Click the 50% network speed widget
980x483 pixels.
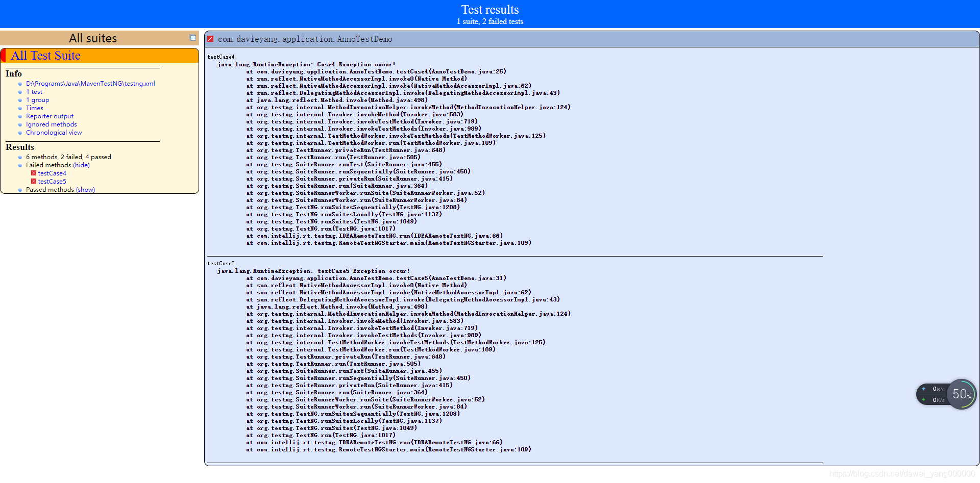962,394
